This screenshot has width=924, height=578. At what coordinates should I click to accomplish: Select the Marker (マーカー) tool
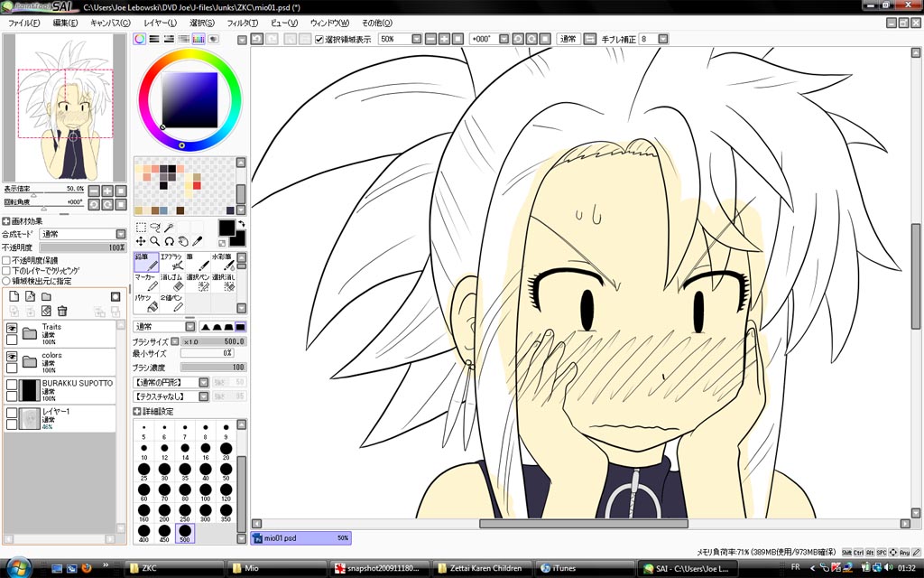146,283
